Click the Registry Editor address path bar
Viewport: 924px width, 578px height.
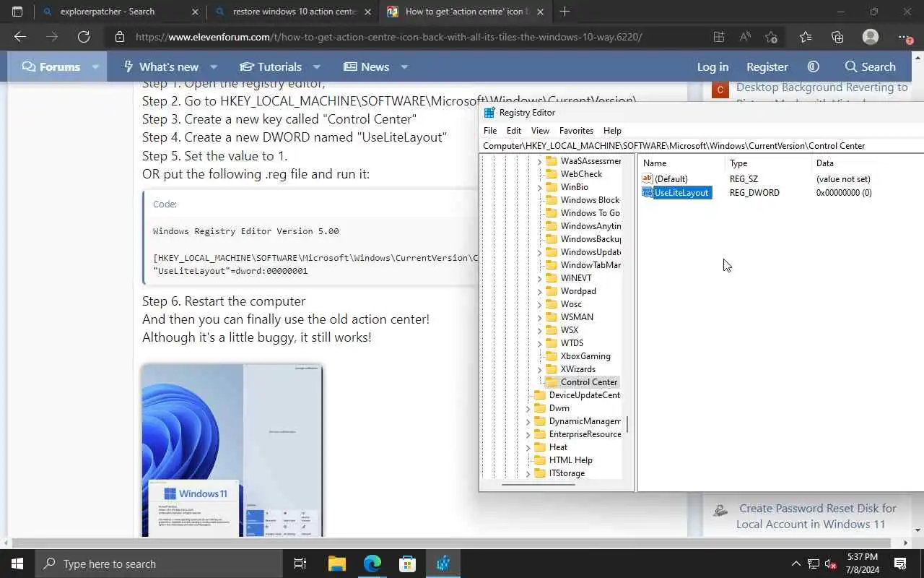[x=702, y=146]
